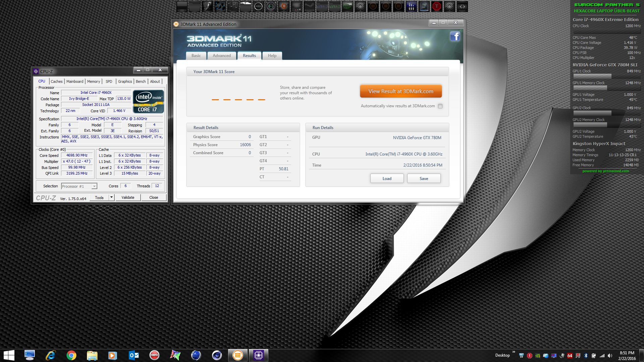The image size is (644, 362).
Task: Open the power plug battery tray icon
Action: point(594,355)
